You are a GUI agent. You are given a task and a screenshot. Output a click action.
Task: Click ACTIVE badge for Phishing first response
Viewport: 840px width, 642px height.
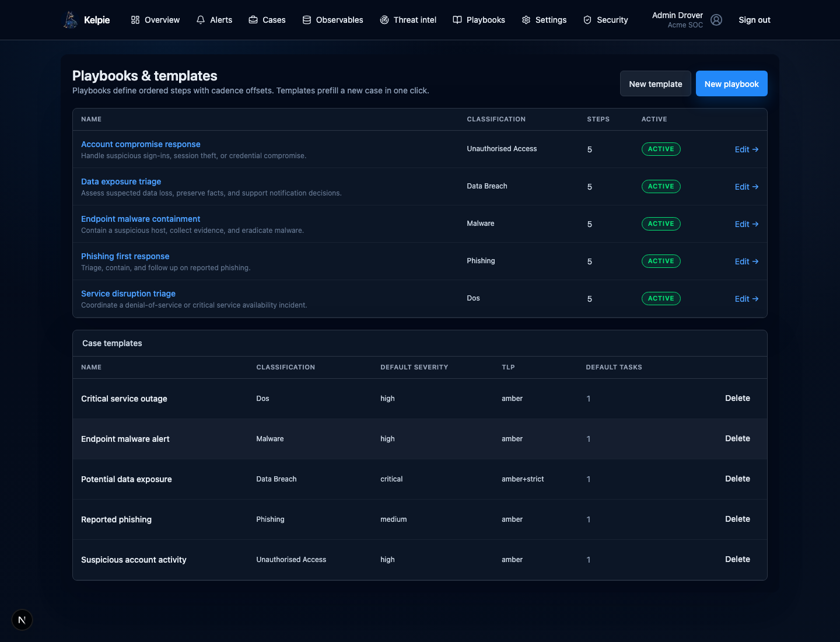point(661,261)
